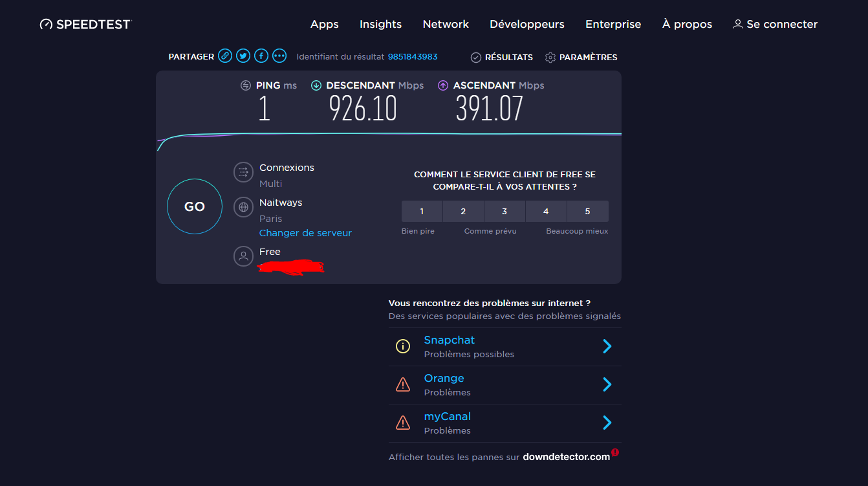Rate Free customer service 5

(587, 211)
